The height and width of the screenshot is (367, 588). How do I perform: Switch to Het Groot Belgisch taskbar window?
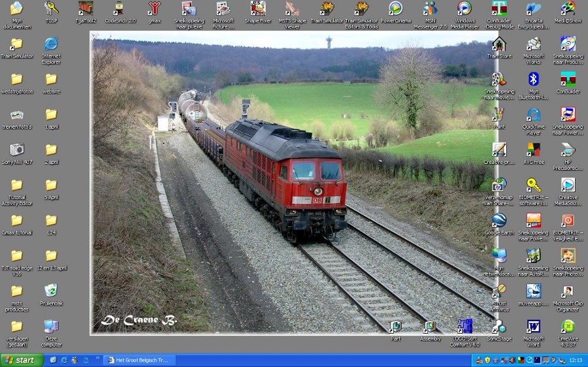[x=139, y=360]
